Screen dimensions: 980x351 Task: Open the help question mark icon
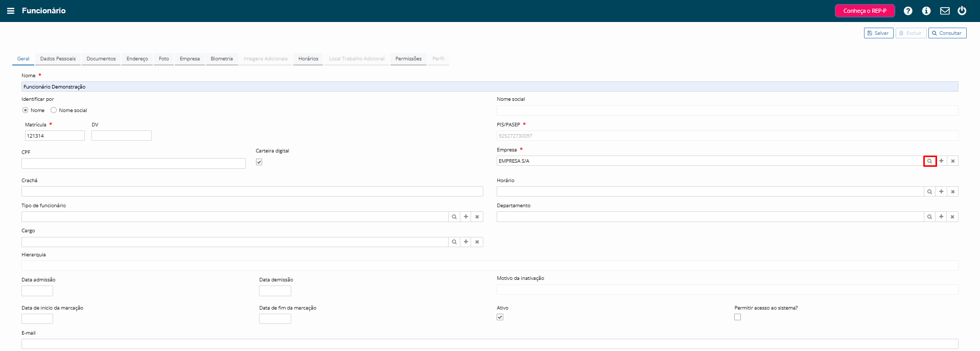(908, 11)
